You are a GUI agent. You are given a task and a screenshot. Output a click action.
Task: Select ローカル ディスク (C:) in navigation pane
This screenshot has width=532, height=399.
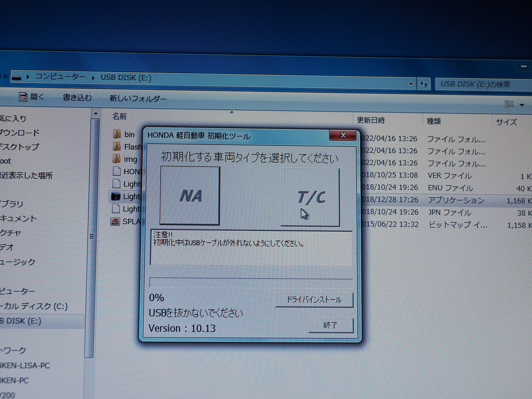pos(34,306)
